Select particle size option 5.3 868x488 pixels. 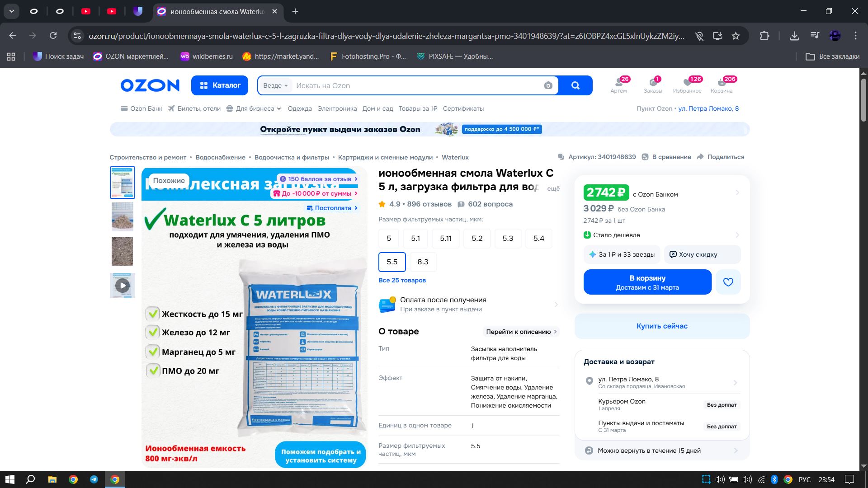pyautogui.click(x=508, y=238)
